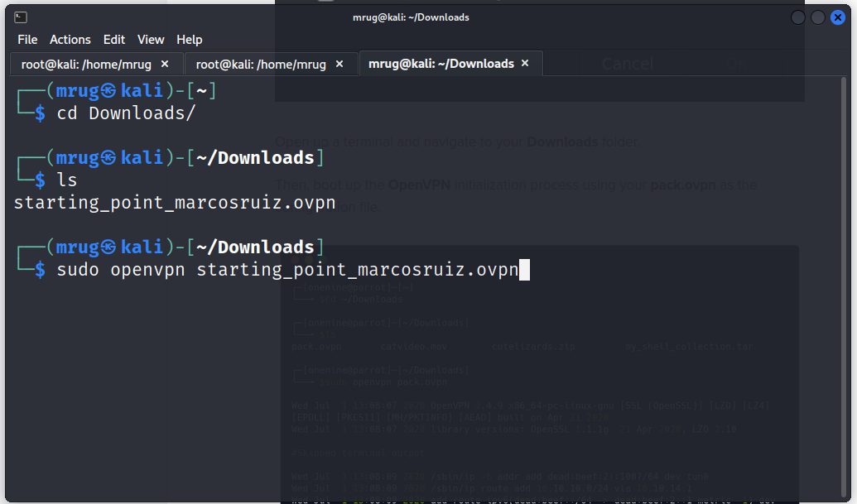Click the faint Cancel button behind terminal
Viewport: 857px width, 504px height.
pos(627,64)
